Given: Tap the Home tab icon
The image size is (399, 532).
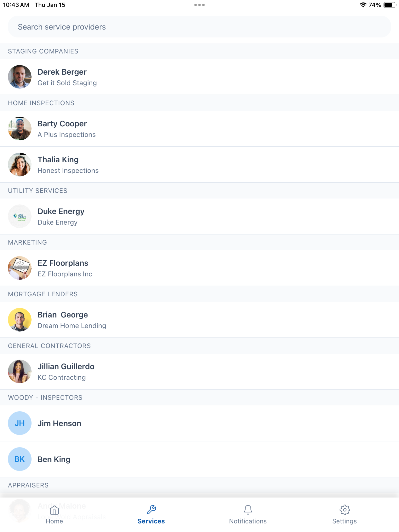Looking at the screenshot, I should tap(54, 510).
